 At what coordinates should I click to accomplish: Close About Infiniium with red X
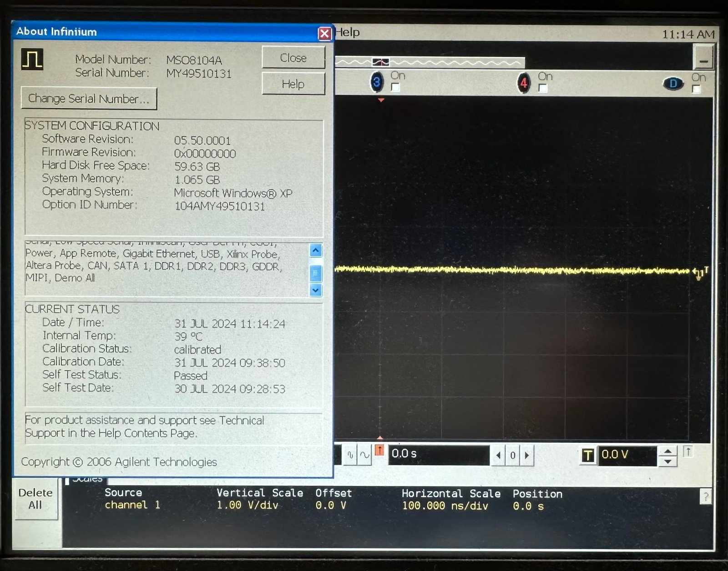click(324, 34)
